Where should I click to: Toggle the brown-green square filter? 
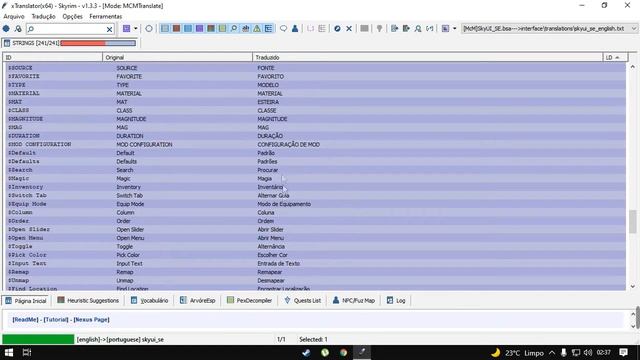point(211,29)
